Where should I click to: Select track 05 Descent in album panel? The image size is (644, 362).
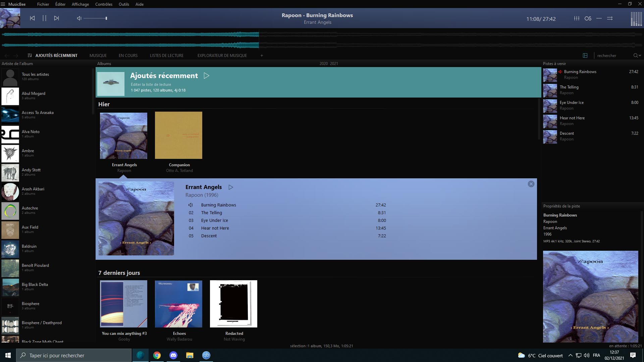coord(287,236)
